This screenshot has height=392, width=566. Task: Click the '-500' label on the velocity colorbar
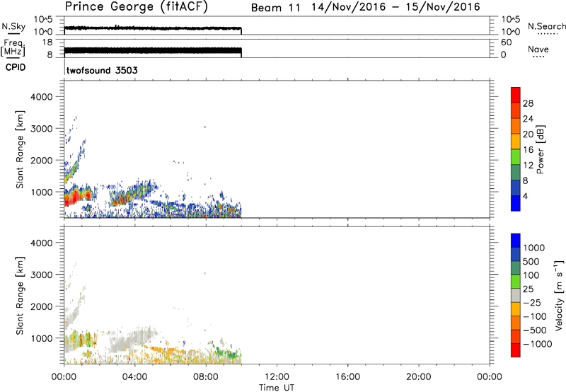tap(535, 330)
